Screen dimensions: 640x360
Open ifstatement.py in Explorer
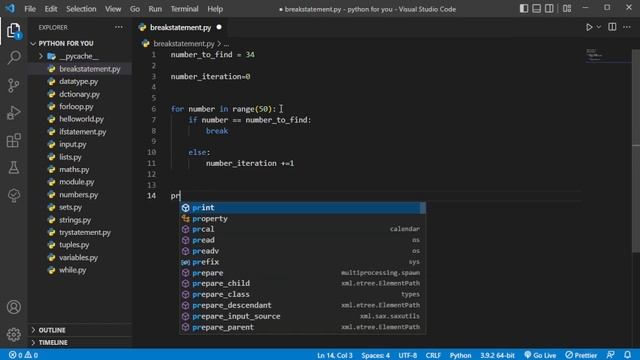pyautogui.click(x=82, y=132)
